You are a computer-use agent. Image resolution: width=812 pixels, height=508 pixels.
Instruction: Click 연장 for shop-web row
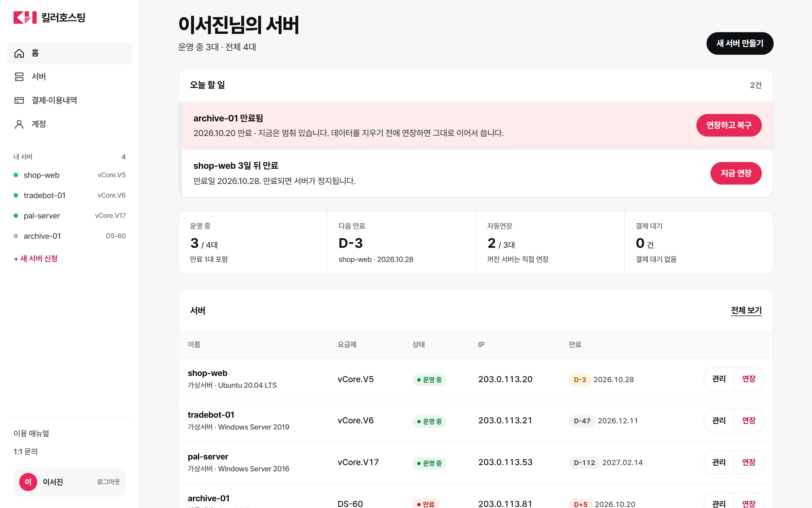[749, 379]
